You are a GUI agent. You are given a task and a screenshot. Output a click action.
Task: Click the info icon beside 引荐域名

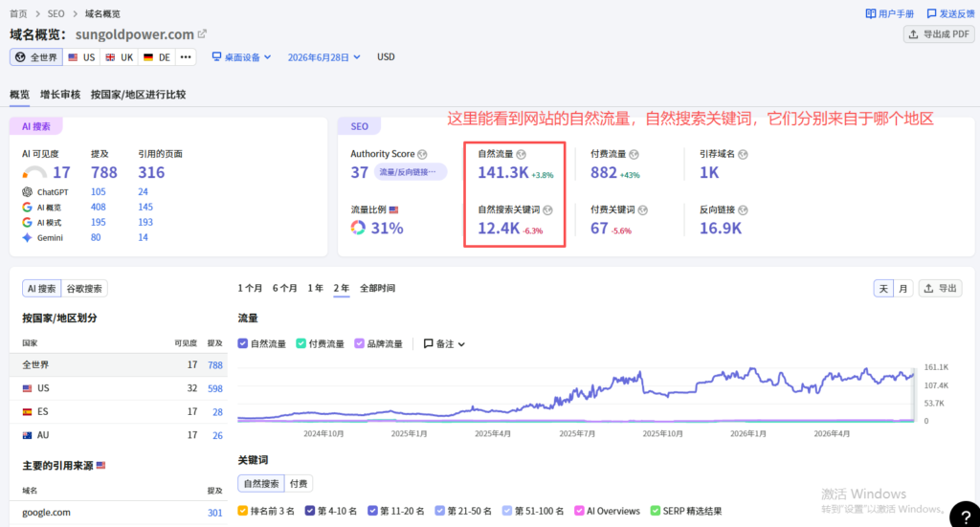[x=743, y=154]
